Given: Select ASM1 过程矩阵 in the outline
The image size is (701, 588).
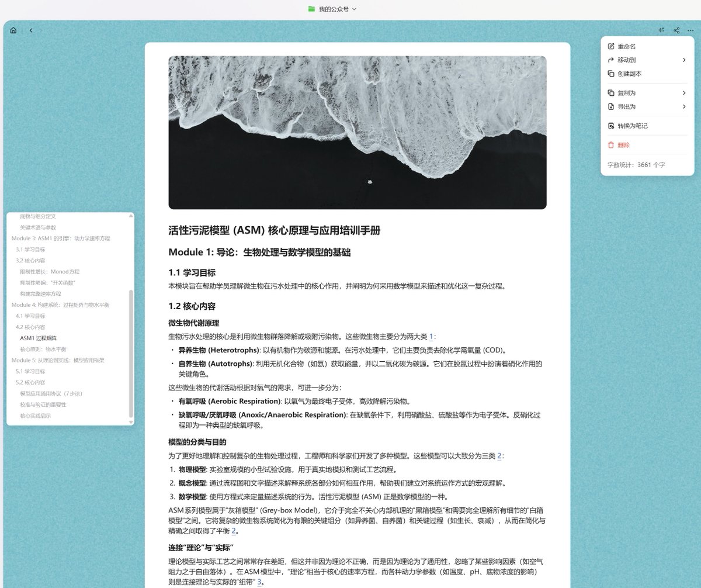Looking at the screenshot, I should pos(38,338).
